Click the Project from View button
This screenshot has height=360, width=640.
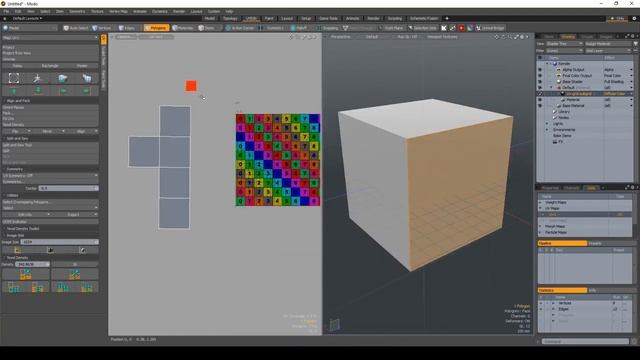(50, 53)
